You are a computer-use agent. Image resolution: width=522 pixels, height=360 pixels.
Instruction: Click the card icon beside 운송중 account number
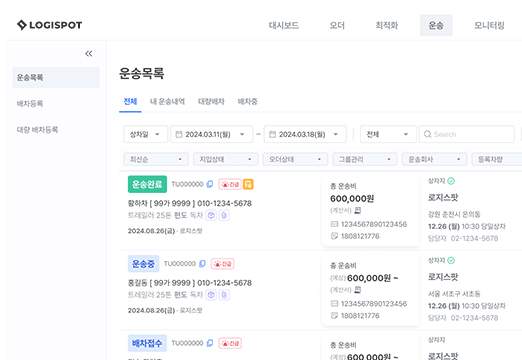point(334,303)
